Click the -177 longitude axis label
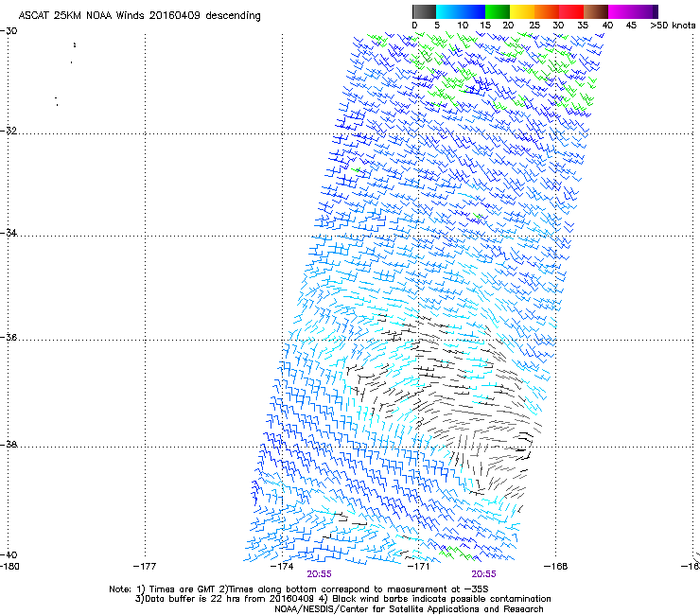The height and width of the screenshot is (615, 700). point(145,567)
